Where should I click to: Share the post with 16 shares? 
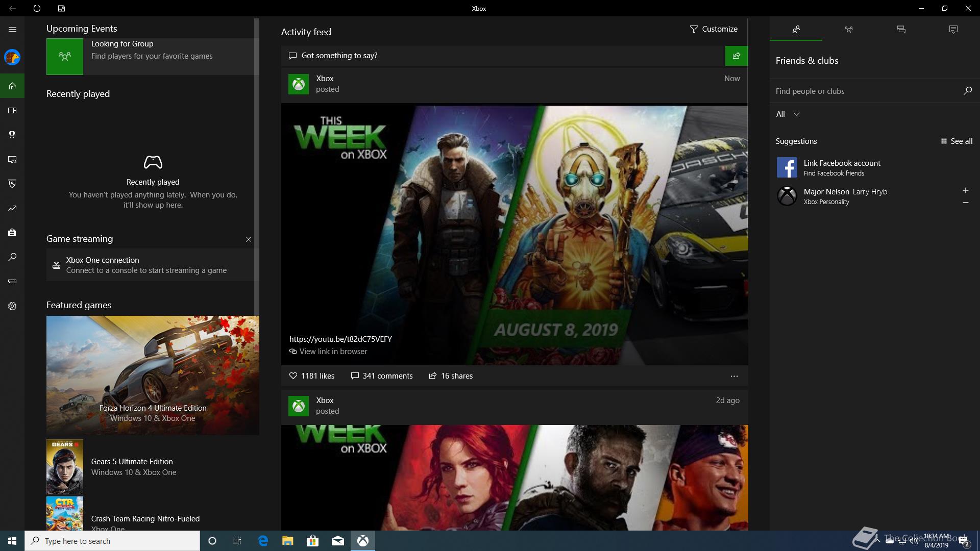pyautogui.click(x=451, y=376)
